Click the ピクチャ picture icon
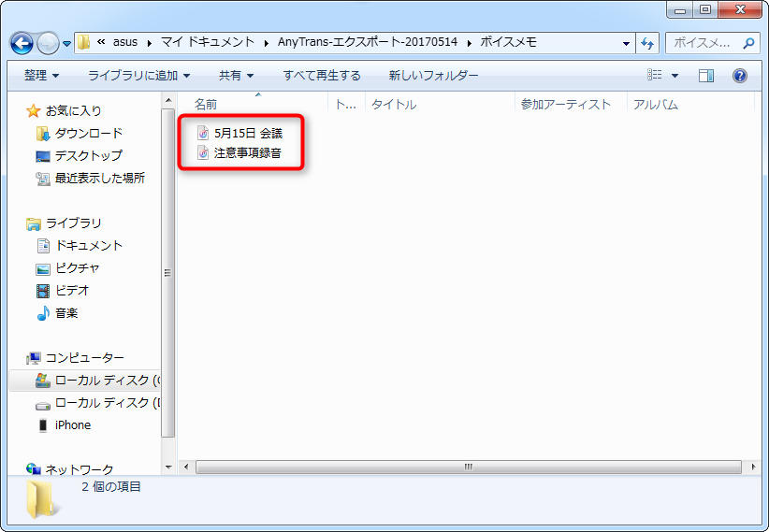 tap(43, 268)
